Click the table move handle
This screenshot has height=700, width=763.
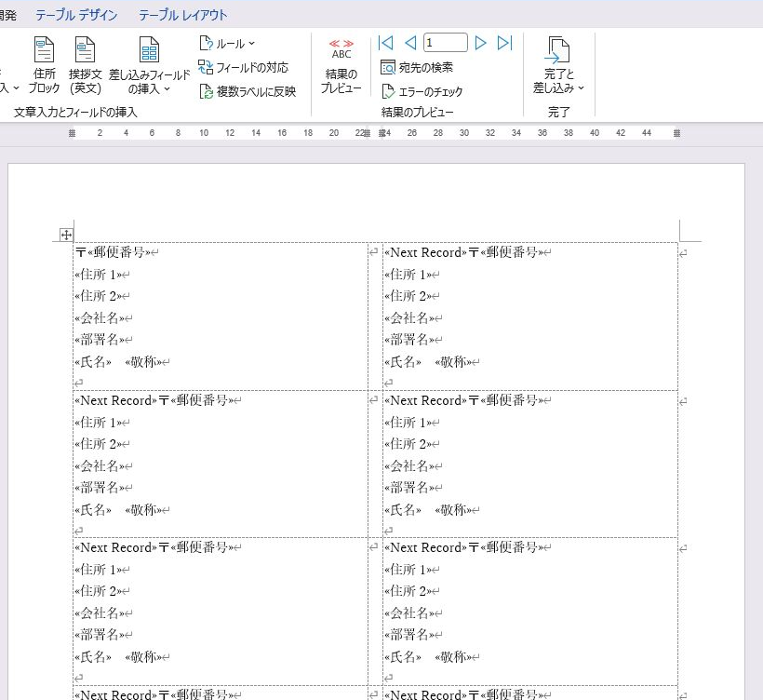[66, 236]
